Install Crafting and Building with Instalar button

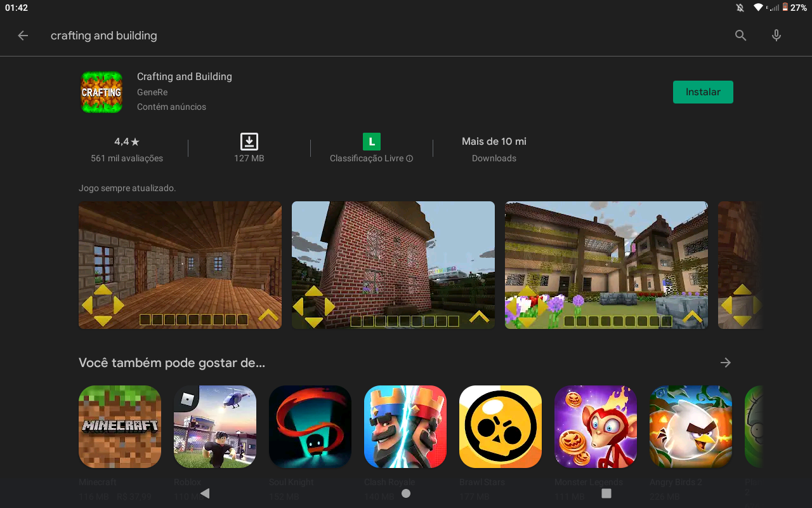703,92
